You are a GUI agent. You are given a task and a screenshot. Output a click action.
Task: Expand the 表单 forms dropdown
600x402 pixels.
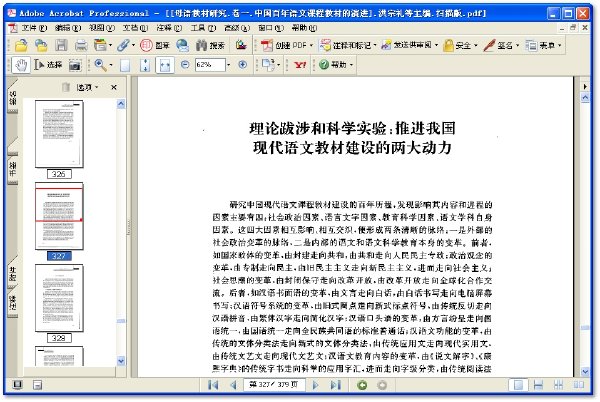(559, 45)
